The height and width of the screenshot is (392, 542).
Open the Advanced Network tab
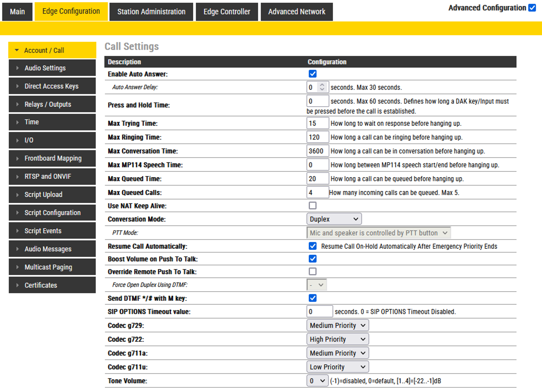(x=296, y=12)
